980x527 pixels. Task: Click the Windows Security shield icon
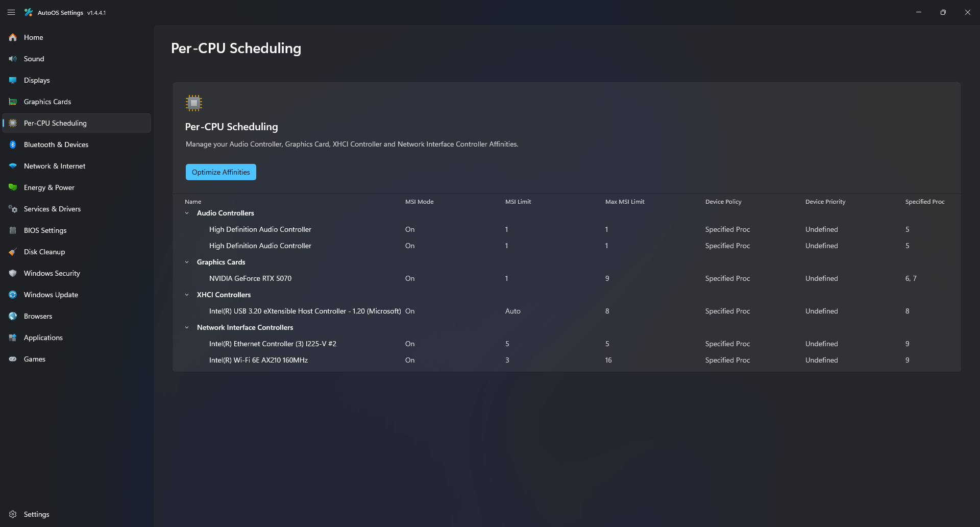(13, 273)
